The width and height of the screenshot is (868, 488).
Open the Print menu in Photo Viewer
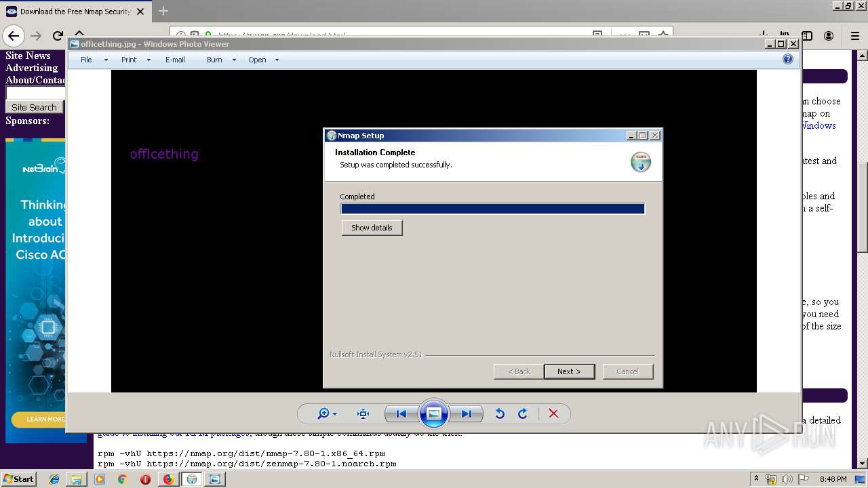129,60
